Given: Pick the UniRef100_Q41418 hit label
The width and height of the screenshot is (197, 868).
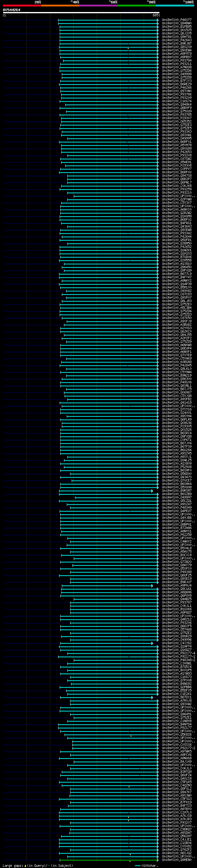Looking at the screenshot, I should pyautogui.click(x=177, y=403).
